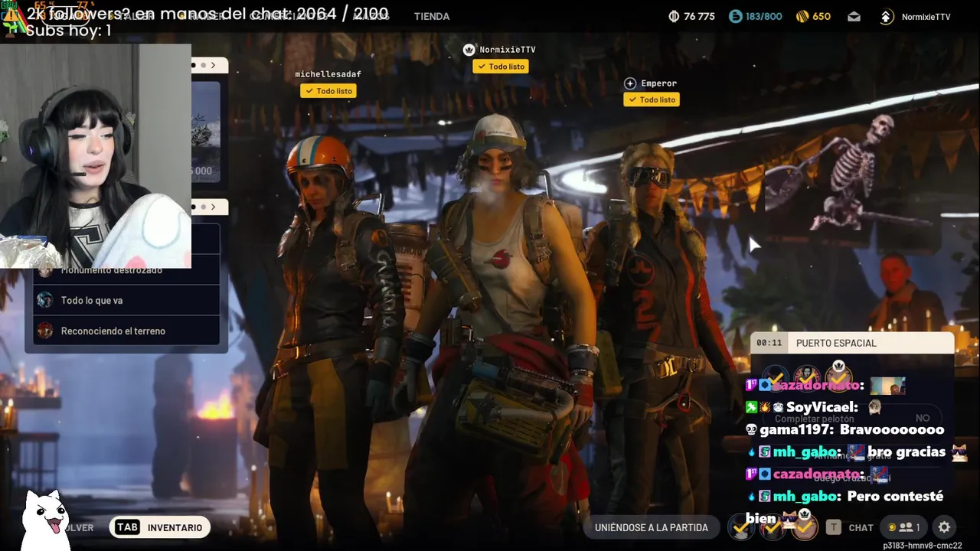Click second squad avatar in bottom bar
The image size is (980, 551).
pos(772,527)
